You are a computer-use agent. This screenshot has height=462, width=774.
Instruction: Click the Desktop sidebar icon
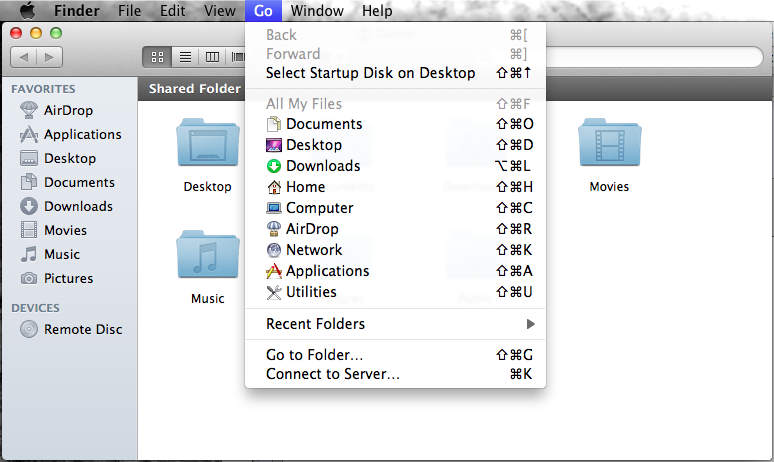pos(29,158)
